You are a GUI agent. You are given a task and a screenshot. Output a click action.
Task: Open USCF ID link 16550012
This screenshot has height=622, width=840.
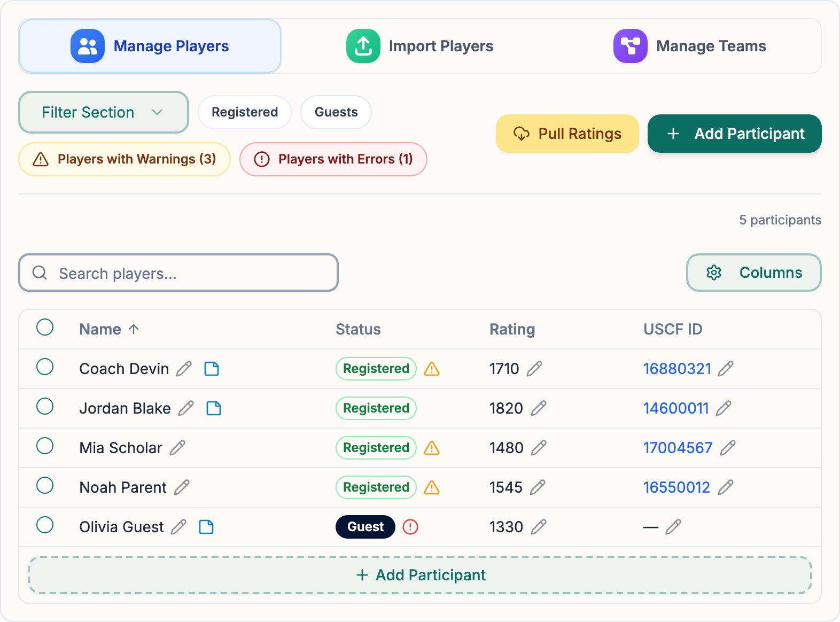(676, 487)
